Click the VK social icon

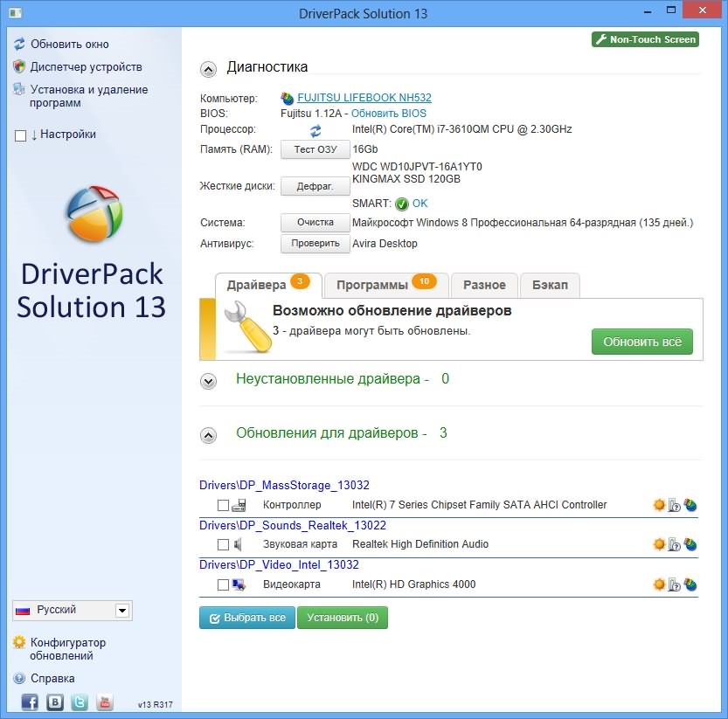(x=55, y=702)
